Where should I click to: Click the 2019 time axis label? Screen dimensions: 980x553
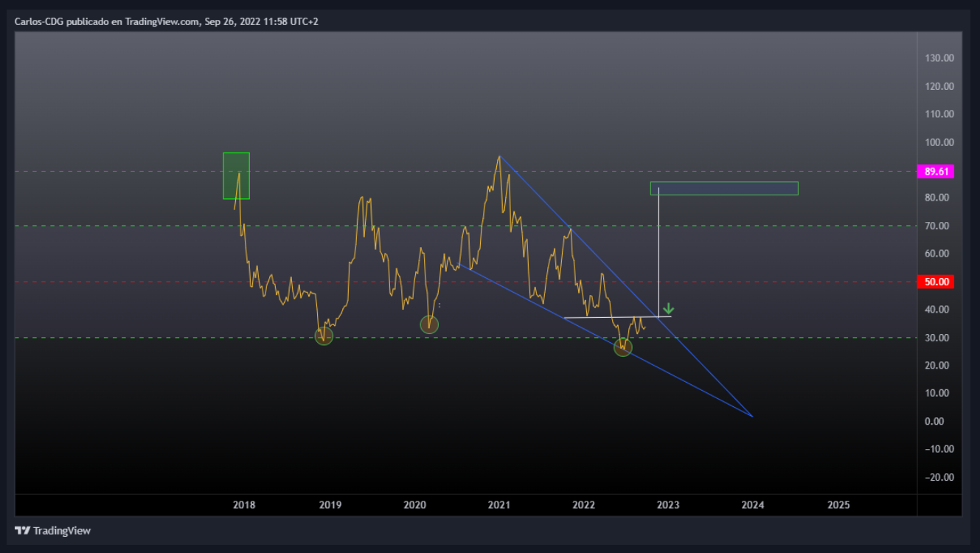point(330,505)
